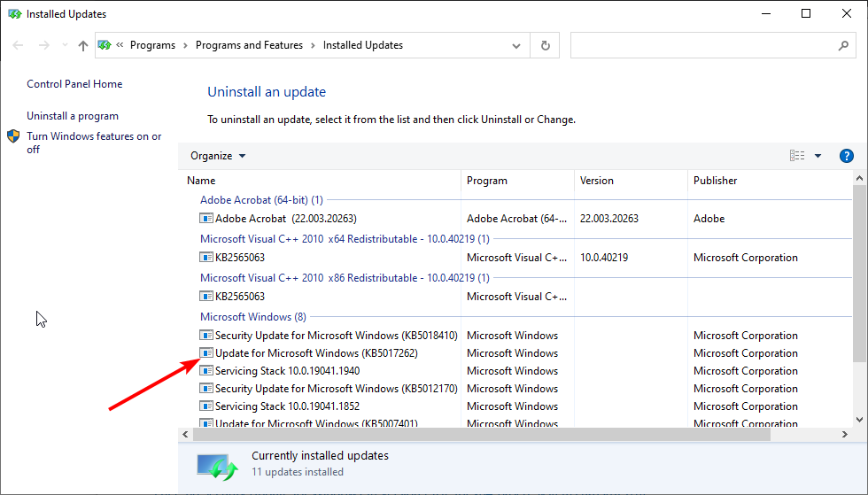The width and height of the screenshot is (868, 495).
Task: Click icon next to Security Update KB5012170
Action: (205, 388)
